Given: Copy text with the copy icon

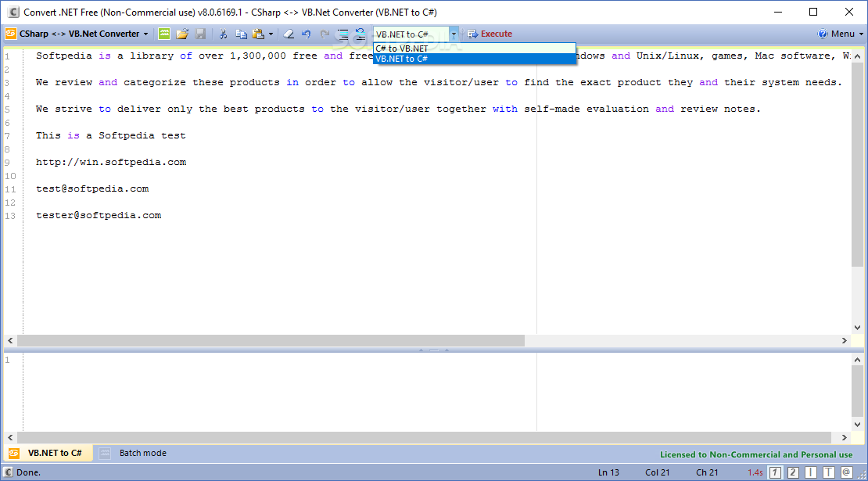Looking at the screenshot, I should pos(242,34).
